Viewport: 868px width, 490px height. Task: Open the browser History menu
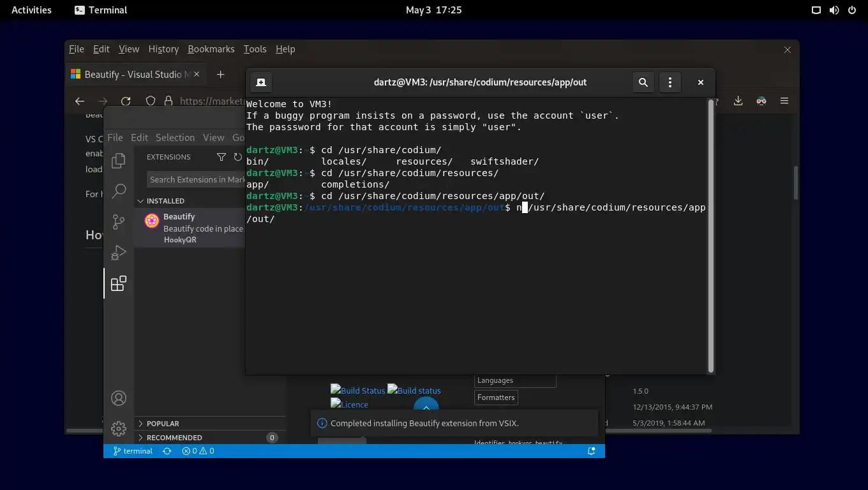(163, 49)
